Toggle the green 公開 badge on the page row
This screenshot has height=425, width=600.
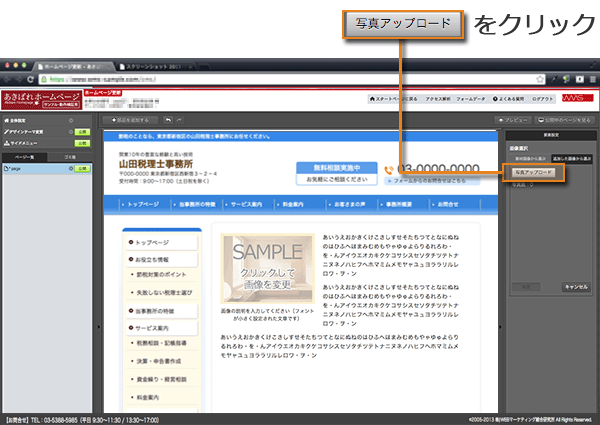point(83,169)
